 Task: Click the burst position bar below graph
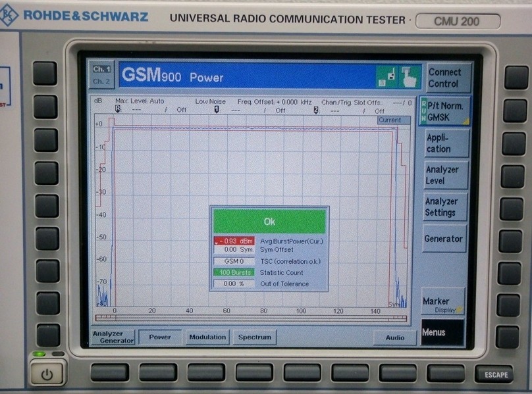pos(251,318)
